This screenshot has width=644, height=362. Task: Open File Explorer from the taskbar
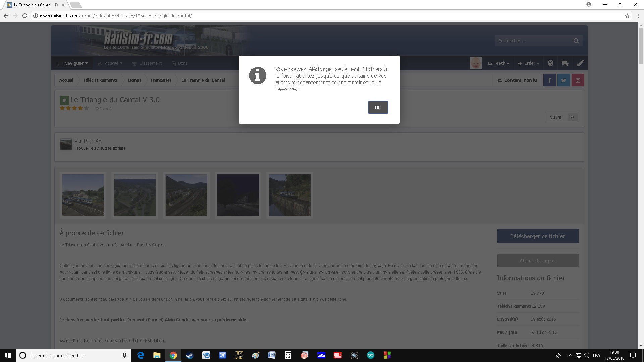(157, 355)
